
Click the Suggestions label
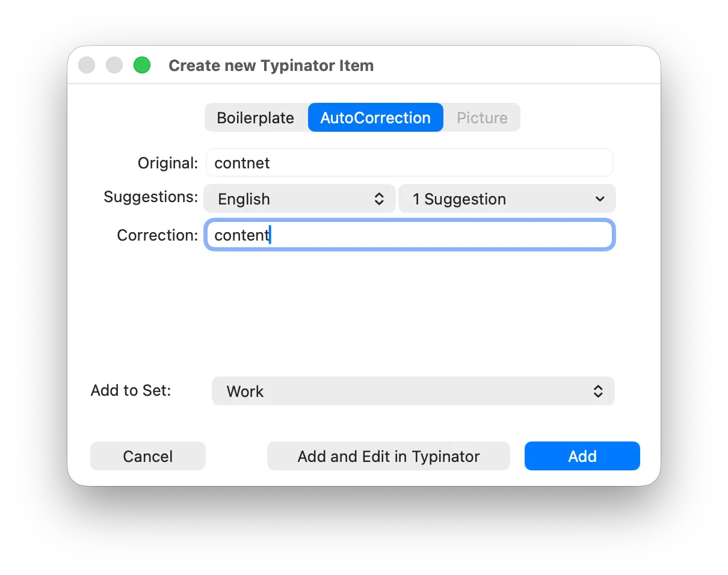[150, 197]
